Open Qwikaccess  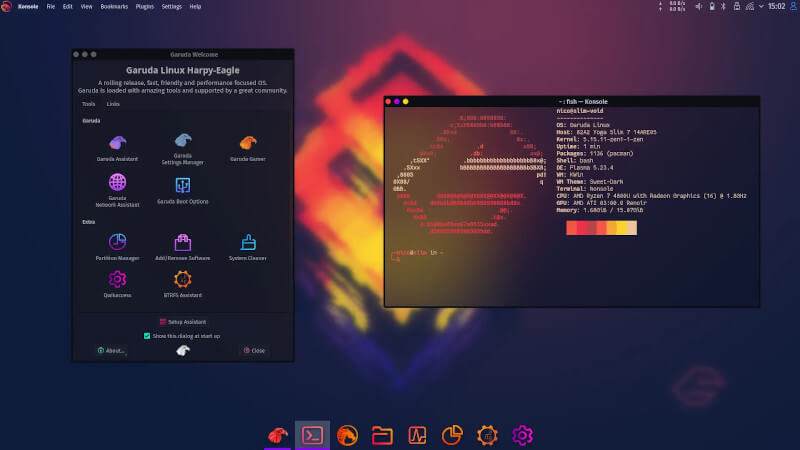pos(117,284)
